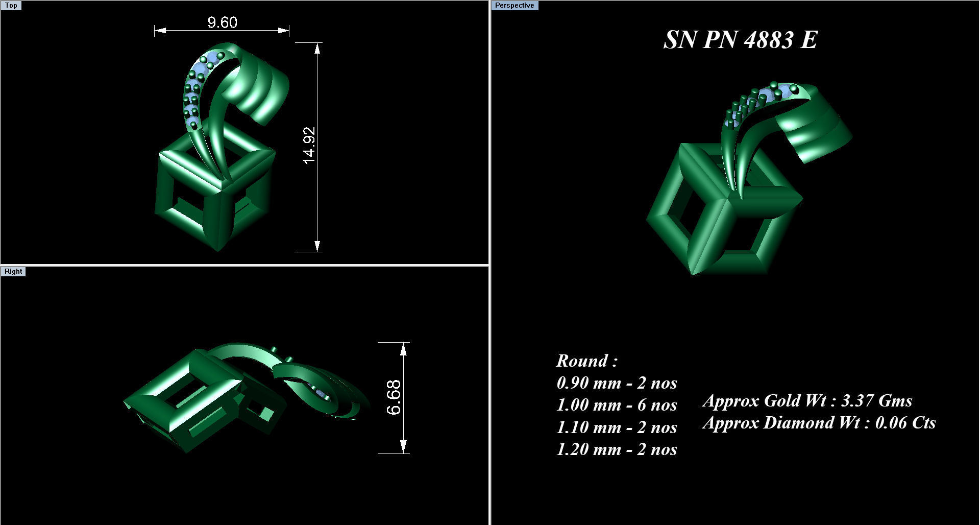Click the '0.90 mm - 2 nos' line
This screenshot has height=525, width=980.
(x=617, y=383)
